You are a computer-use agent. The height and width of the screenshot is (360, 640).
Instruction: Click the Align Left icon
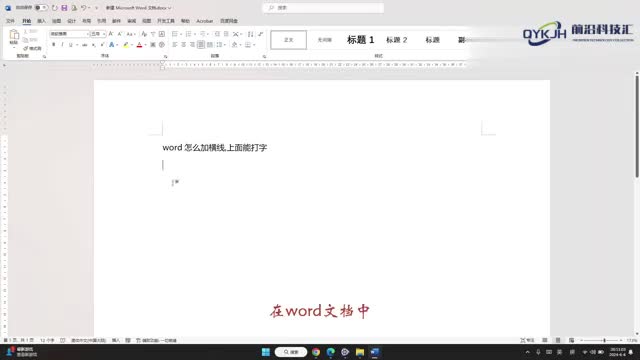(x=175, y=44)
